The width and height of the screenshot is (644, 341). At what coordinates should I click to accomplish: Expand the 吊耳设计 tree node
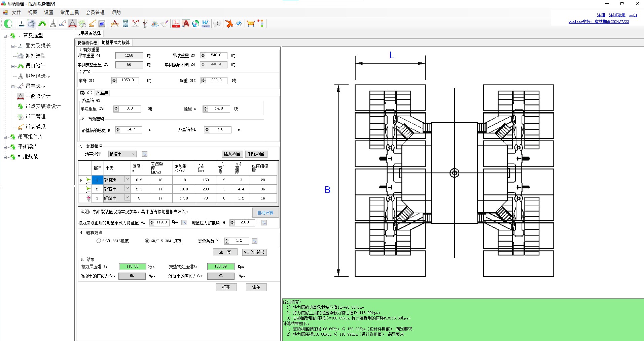[x=13, y=66]
